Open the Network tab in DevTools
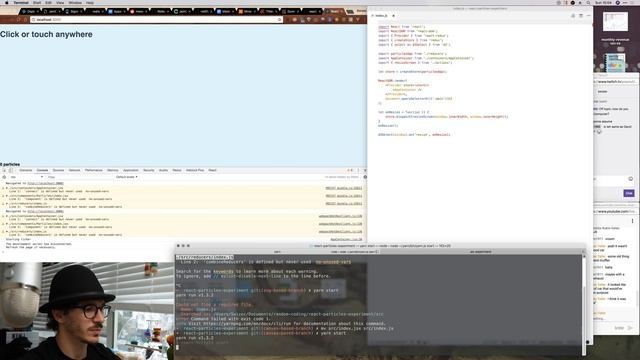640x360 pixels. [74, 170]
